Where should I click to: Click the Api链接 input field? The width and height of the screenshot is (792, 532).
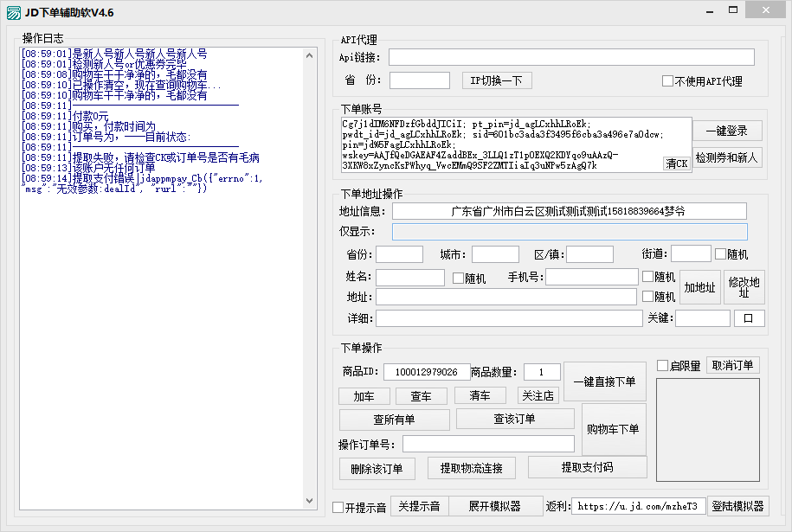571,57
